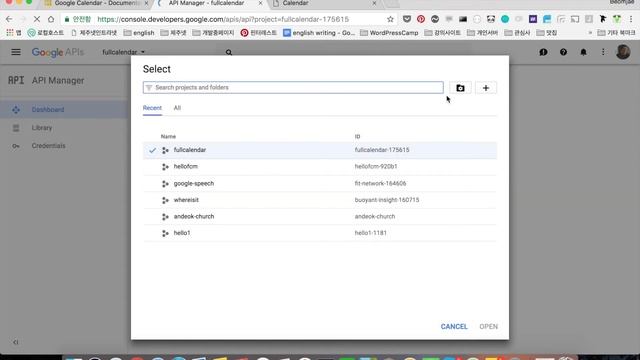Viewport: 640px width, 360px height.
Task: Stop page loading with the X button
Action: coord(36,19)
